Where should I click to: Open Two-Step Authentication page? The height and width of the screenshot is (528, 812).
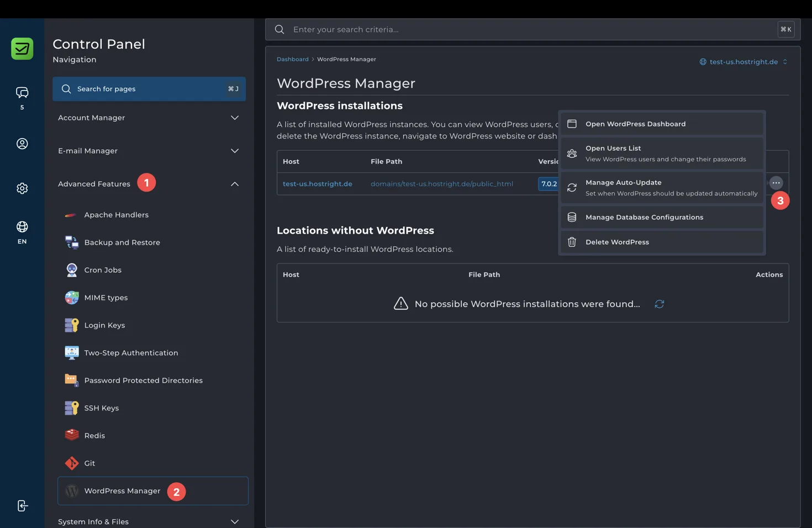tap(131, 353)
